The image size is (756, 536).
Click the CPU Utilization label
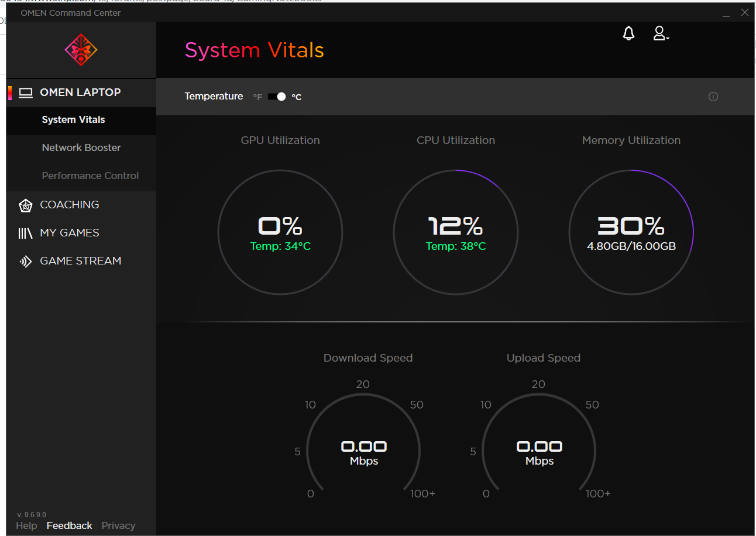point(456,140)
